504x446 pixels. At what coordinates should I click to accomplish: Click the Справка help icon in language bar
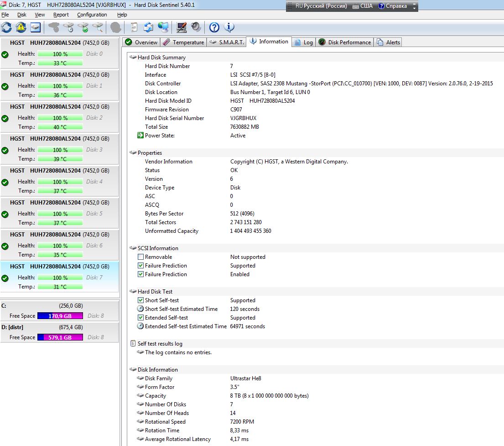(x=381, y=6)
